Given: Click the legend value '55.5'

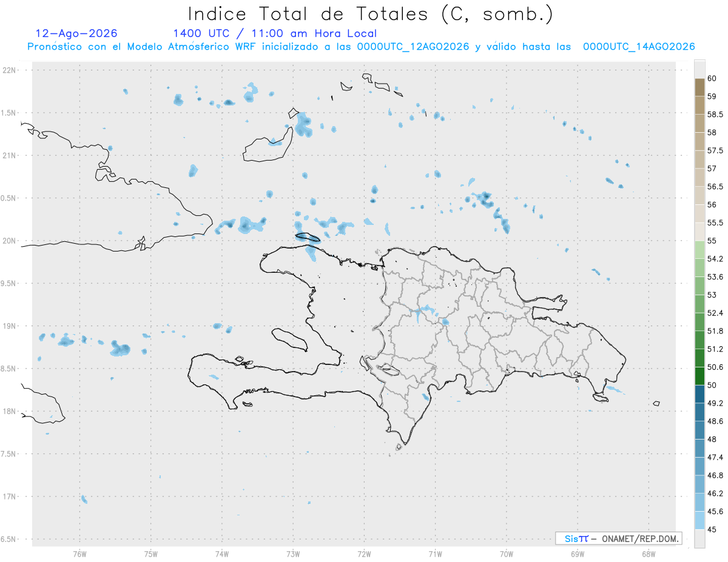Looking at the screenshot, I should [x=715, y=222].
